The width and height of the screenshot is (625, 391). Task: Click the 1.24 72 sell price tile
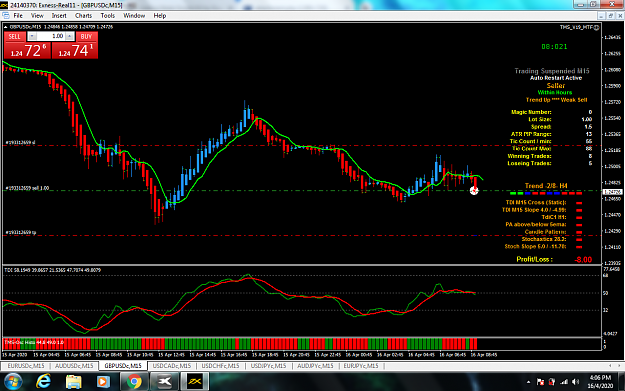point(28,50)
